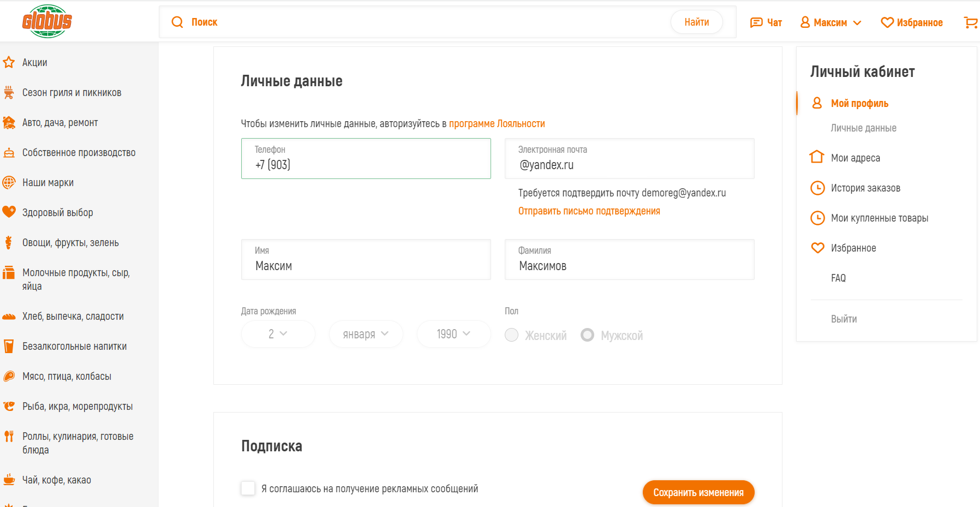Click the search magnifier icon

177,22
